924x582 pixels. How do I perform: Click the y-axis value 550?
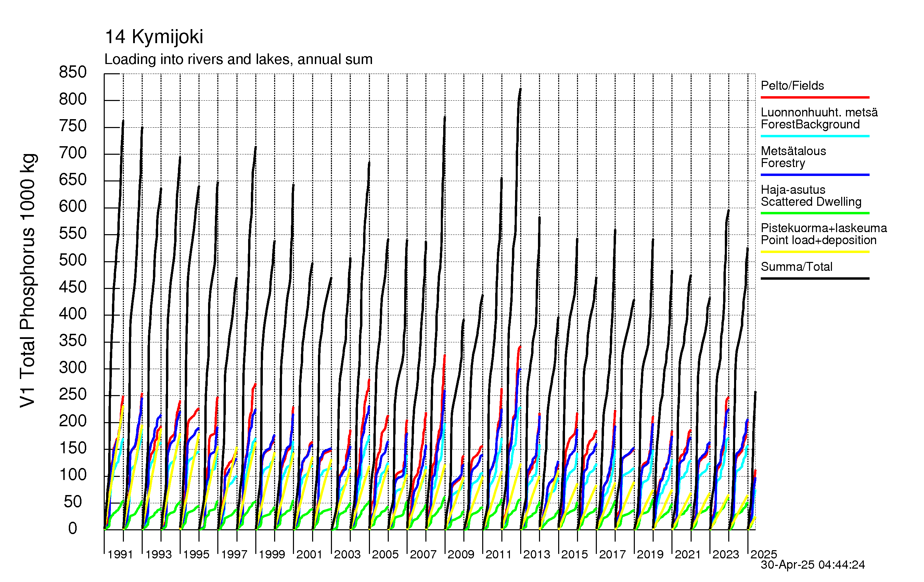click(x=73, y=233)
